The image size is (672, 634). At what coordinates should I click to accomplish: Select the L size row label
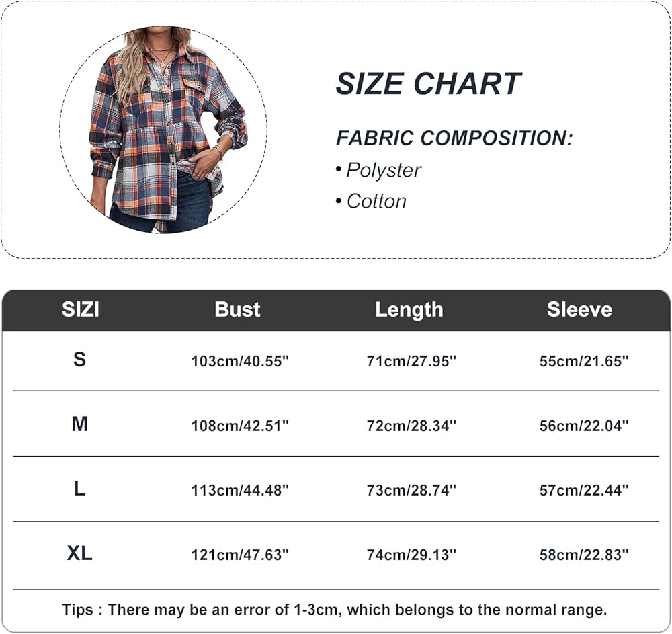pyautogui.click(x=80, y=489)
